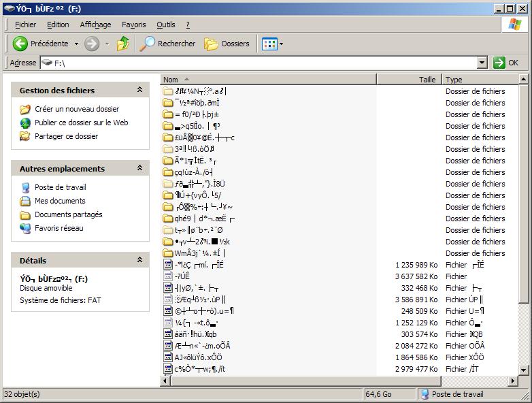Click file icon of c%Ò file row

coord(168,369)
